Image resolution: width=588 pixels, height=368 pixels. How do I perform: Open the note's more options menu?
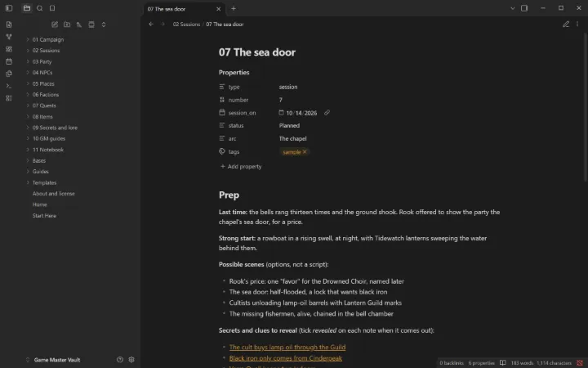pyautogui.click(x=577, y=24)
